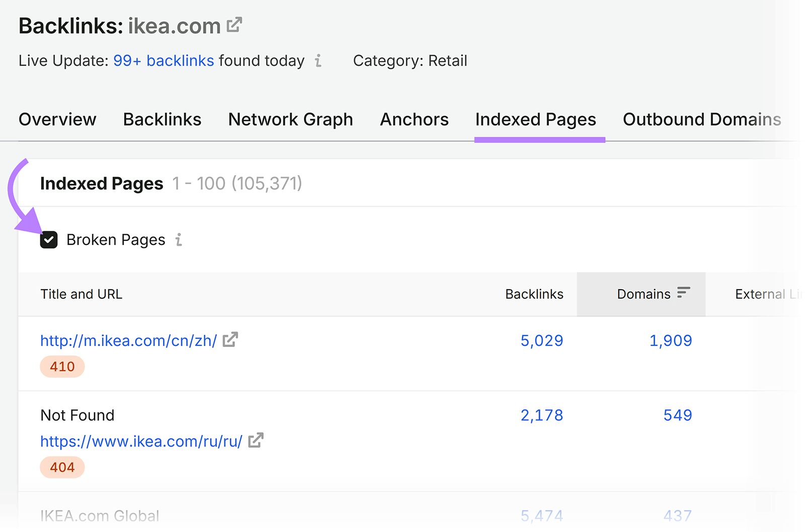Click the Indexed Pages section heading

coord(102,184)
